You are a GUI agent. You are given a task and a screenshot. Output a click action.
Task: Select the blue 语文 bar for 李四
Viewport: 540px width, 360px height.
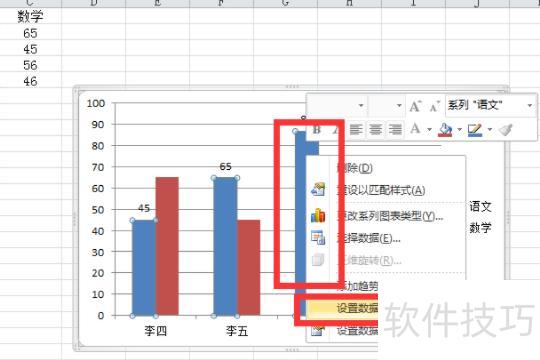(144, 268)
